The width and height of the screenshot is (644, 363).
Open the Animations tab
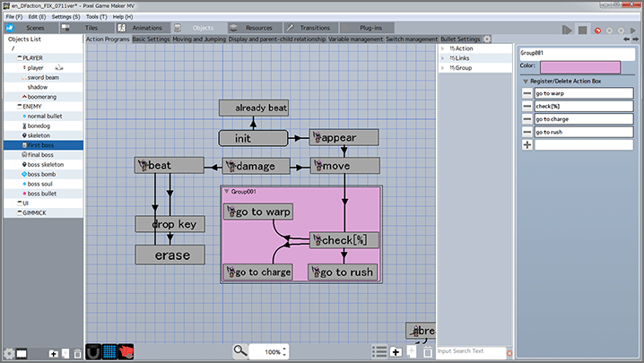(141, 28)
